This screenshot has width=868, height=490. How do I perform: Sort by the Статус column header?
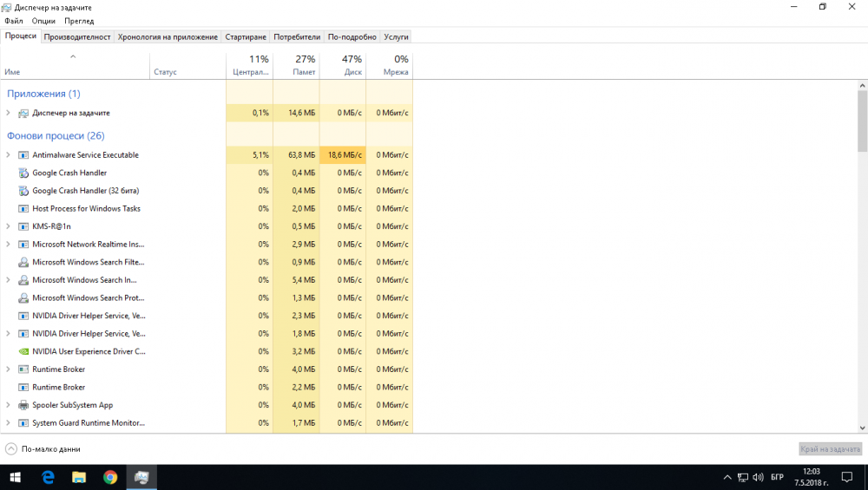187,66
